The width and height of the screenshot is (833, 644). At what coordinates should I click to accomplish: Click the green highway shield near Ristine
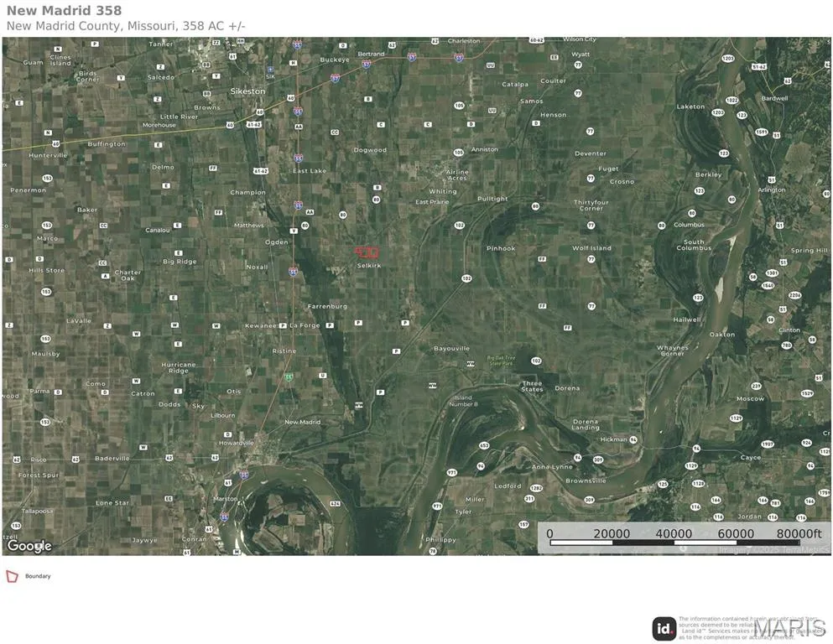coord(288,377)
